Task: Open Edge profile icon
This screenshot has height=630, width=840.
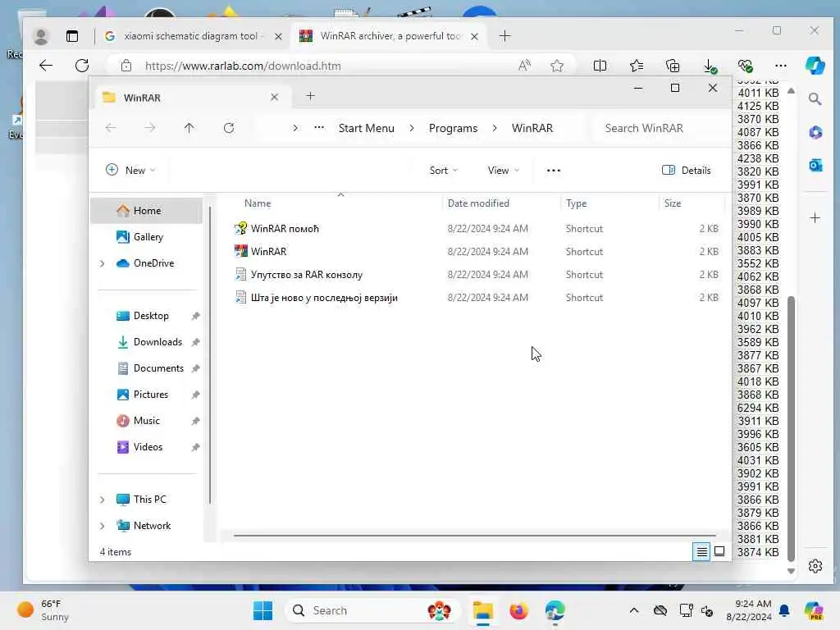Action: click(x=41, y=36)
